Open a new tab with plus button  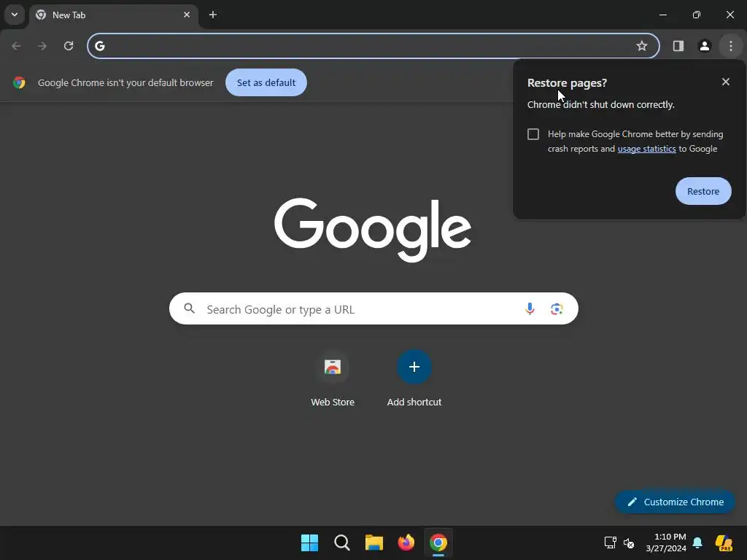(213, 15)
